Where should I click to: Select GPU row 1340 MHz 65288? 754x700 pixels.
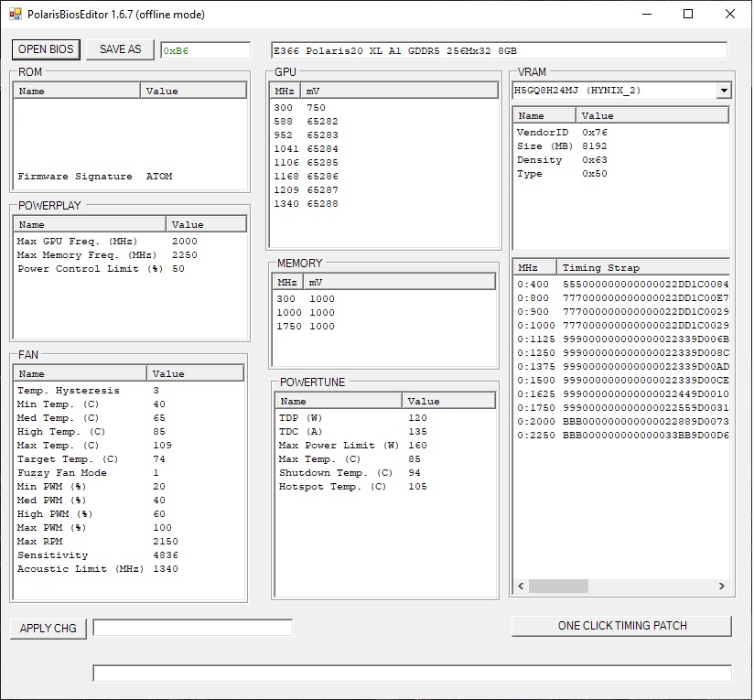click(x=383, y=204)
